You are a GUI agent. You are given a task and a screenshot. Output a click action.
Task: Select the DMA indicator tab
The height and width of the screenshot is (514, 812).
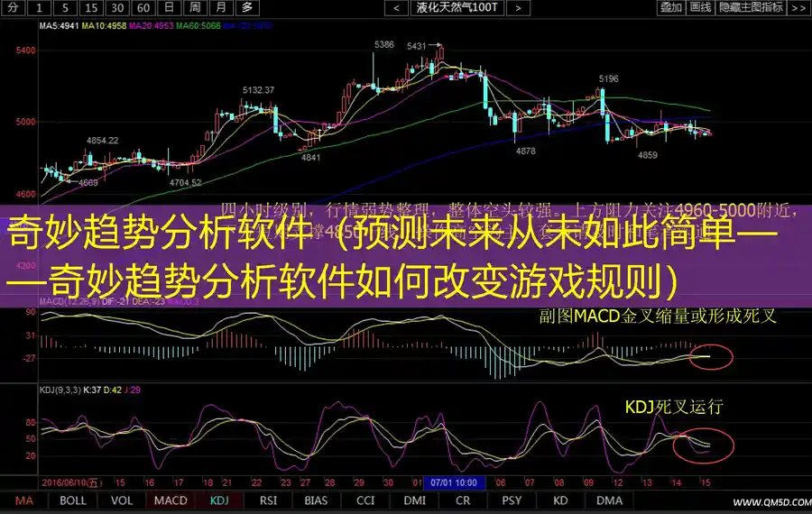[x=610, y=500]
